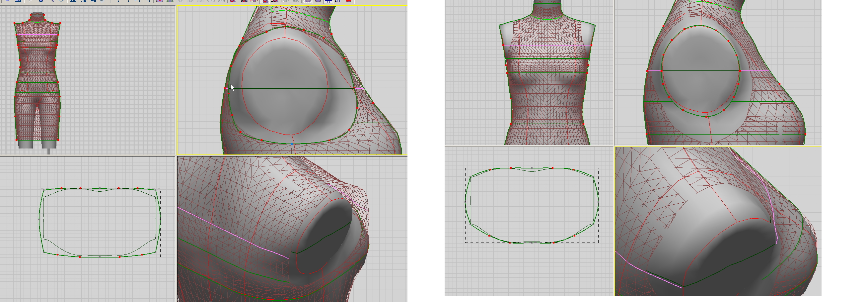The width and height of the screenshot is (868, 302).
Task: Activate right window's cross-section outline viewport
Action: tap(529, 221)
